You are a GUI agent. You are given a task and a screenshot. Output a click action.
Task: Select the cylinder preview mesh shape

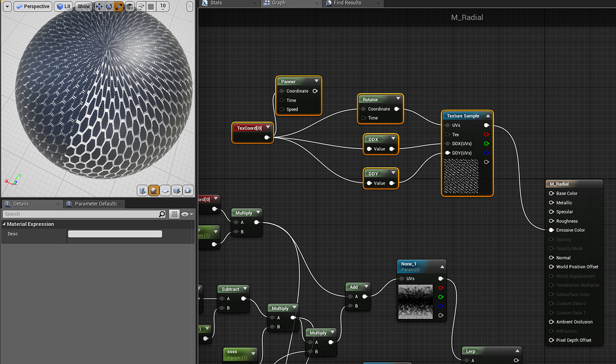coord(142,190)
